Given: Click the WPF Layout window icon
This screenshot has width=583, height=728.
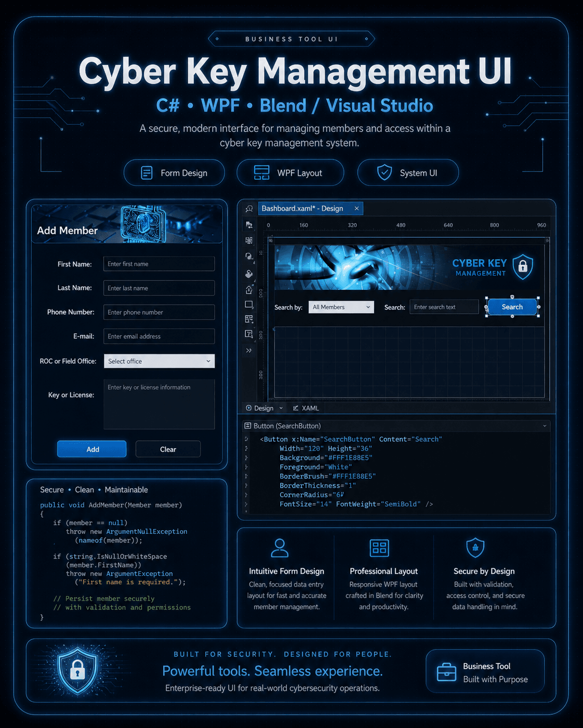Looking at the screenshot, I should 261,173.
